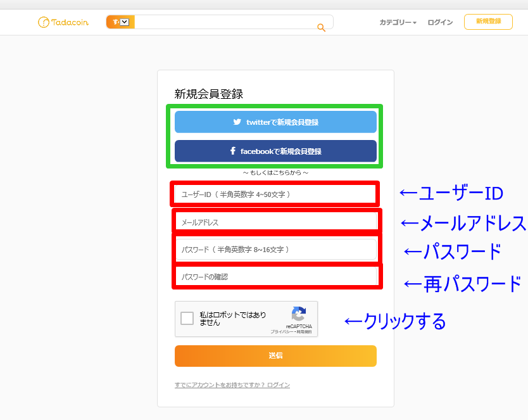Screen dimensions: 528x420
Task: Click the Facebook f icon
Action: tap(233, 151)
